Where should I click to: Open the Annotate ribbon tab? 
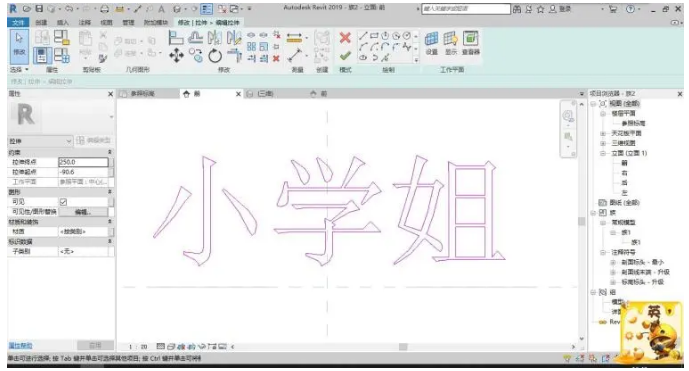click(x=84, y=22)
